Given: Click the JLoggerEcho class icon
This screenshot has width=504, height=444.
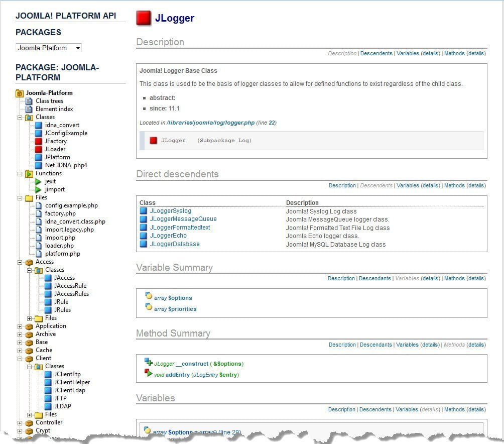Looking at the screenshot, I should coord(144,236).
